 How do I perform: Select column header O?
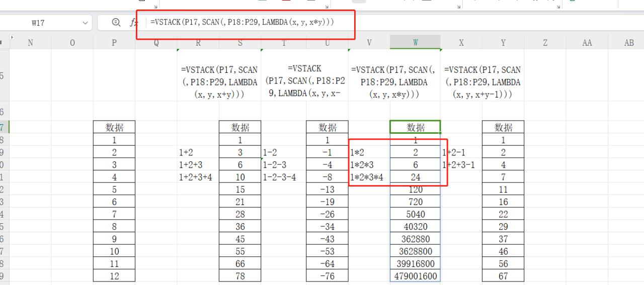72,43
